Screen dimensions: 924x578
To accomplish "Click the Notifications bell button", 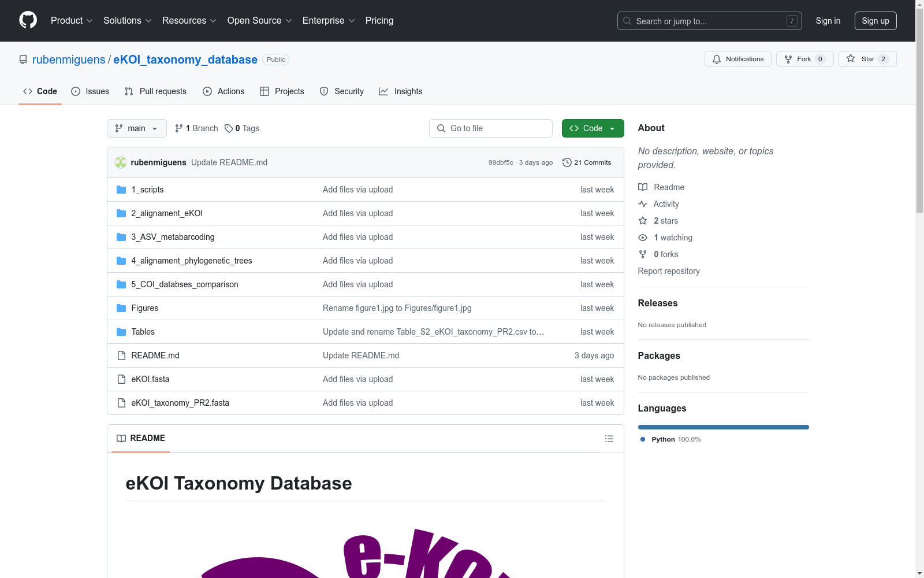I will click(x=737, y=59).
